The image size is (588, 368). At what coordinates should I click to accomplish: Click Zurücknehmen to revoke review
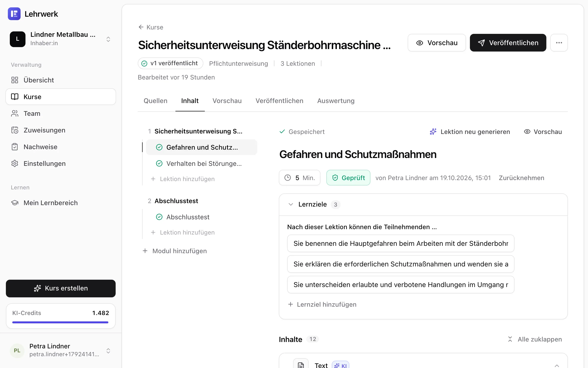click(x=521, y=178)
